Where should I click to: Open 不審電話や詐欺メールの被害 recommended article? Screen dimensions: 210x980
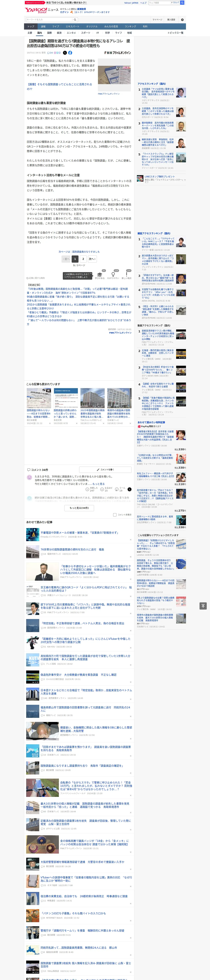79,533
